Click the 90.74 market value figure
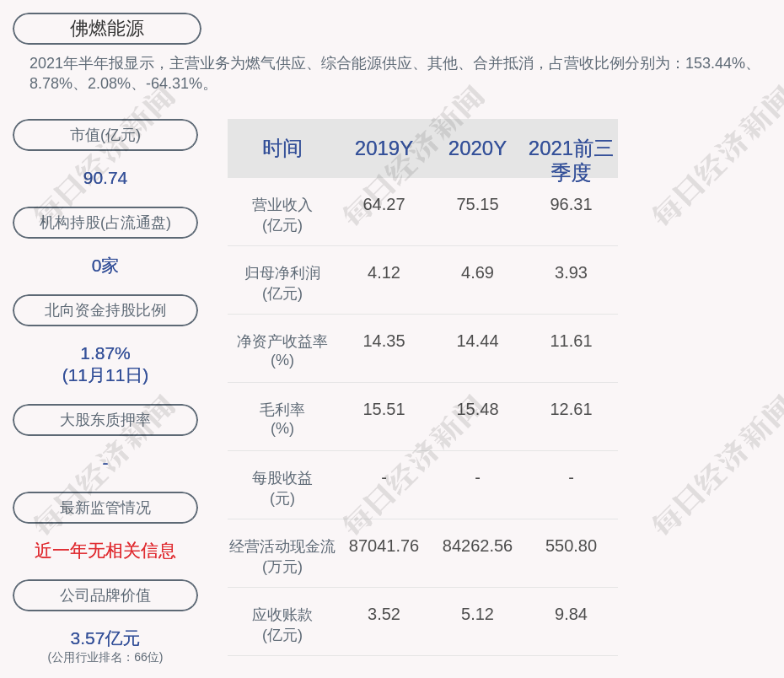The width and height of the screenshot is (784, 678). pyautogui.click(x=105, y=178)
